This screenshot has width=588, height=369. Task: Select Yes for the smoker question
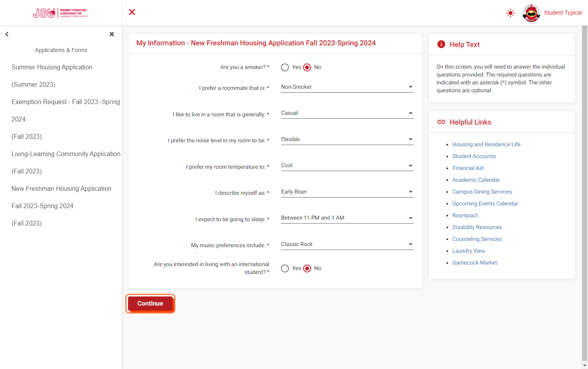click(285, 67)
